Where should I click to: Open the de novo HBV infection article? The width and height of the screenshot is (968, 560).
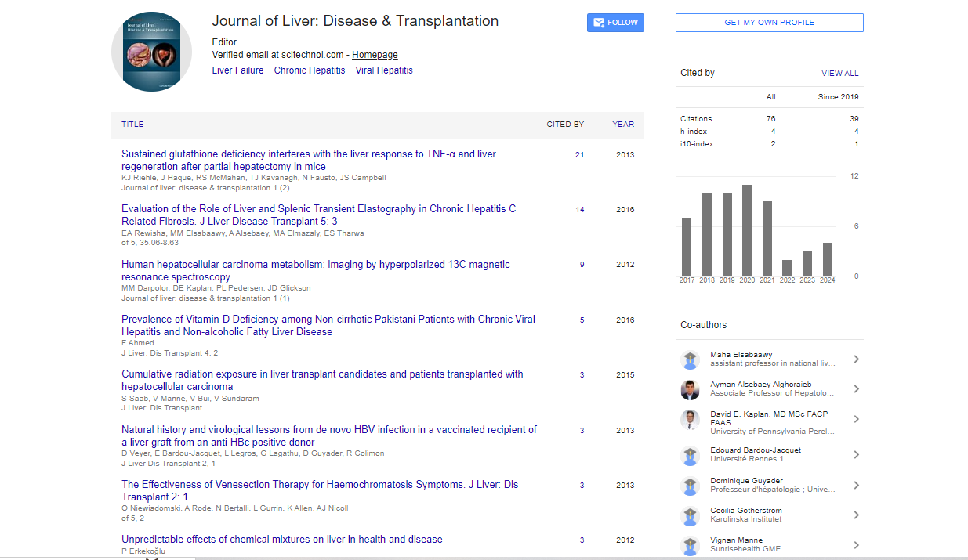point(329,436)
